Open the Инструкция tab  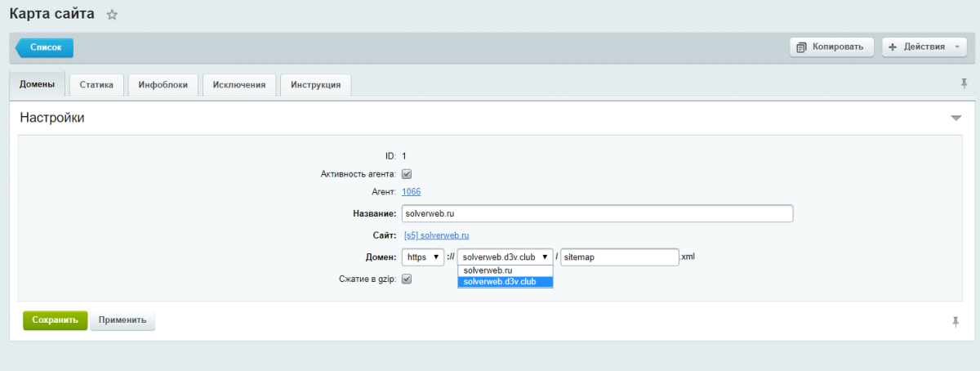315,85
